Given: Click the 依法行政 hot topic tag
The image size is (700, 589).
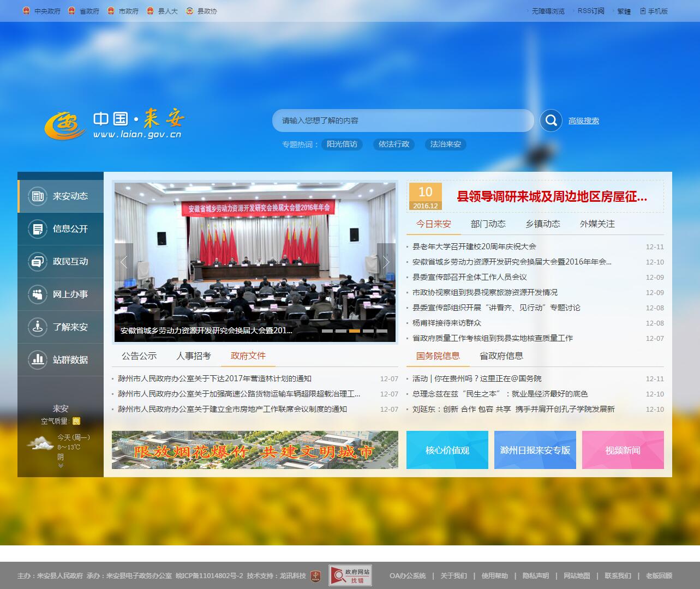Looking at the screenshot, I should click(x=394, y=145).
